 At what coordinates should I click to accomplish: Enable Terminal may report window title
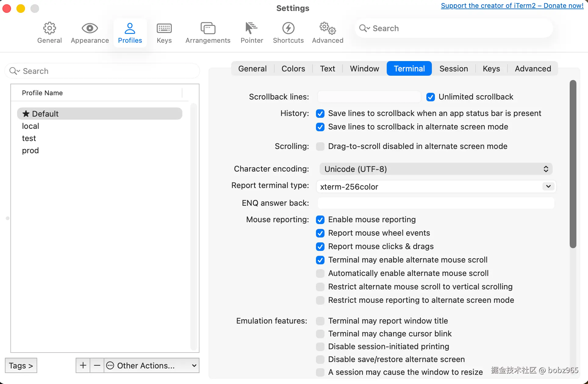(320, 321)
